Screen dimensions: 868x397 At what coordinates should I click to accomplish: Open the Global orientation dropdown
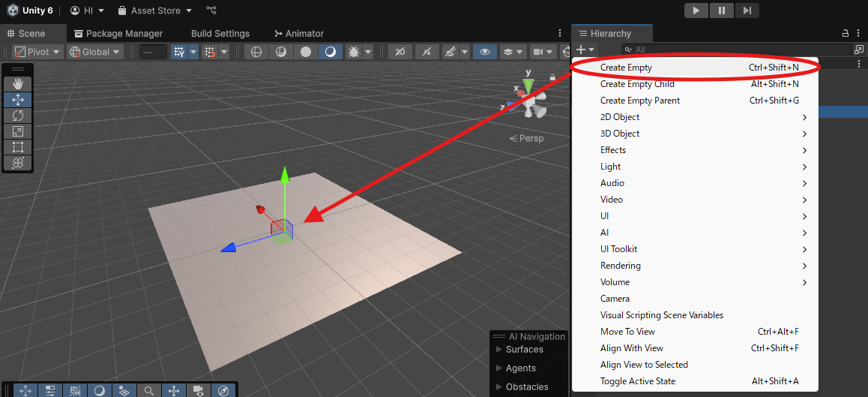(94, 52)
